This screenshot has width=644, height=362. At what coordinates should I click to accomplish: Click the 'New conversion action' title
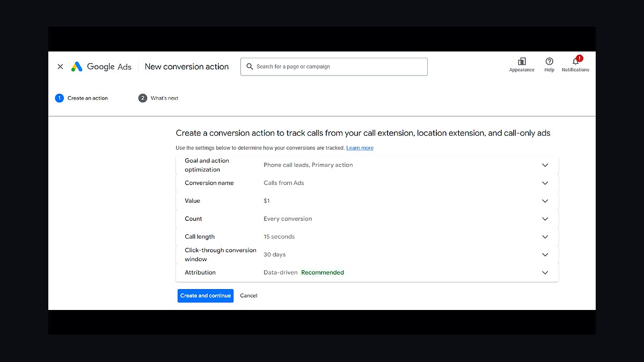pos(187,67)
